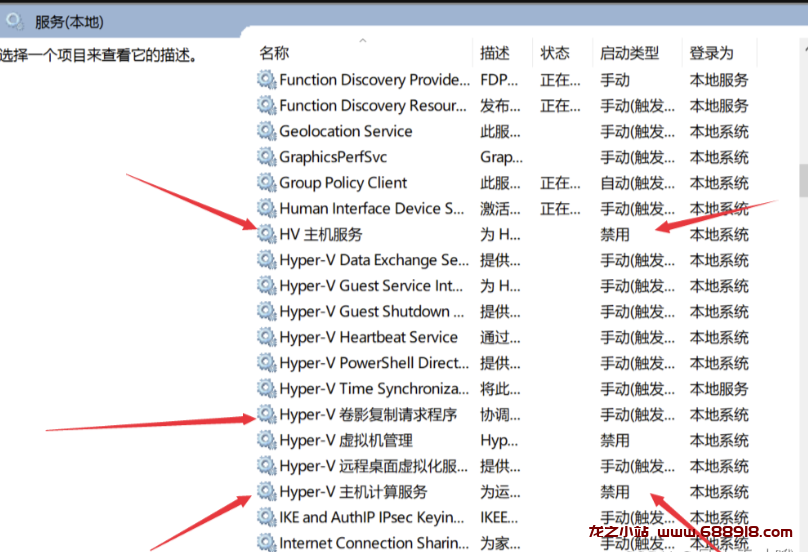Click the Grap... description of GraphicsPerfSvc

click(501, 157)
